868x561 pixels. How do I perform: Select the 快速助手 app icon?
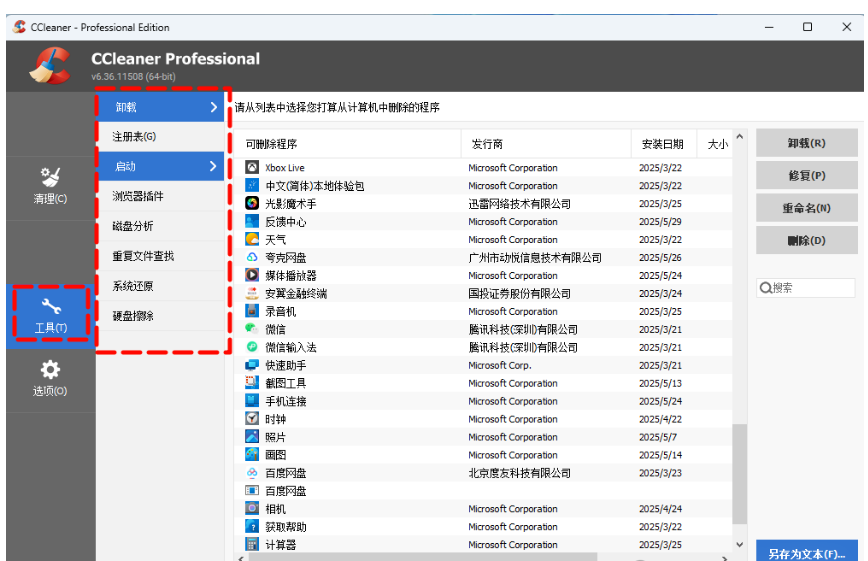(x=252, y=365)
